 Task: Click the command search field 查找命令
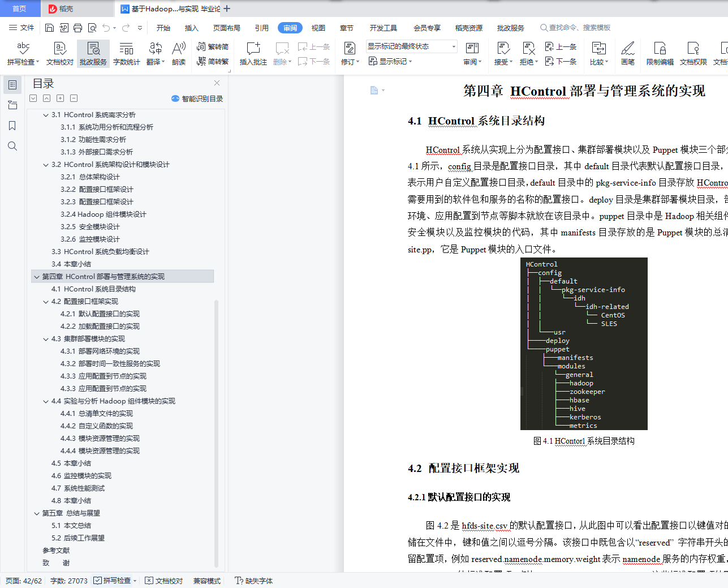[575, 28]
